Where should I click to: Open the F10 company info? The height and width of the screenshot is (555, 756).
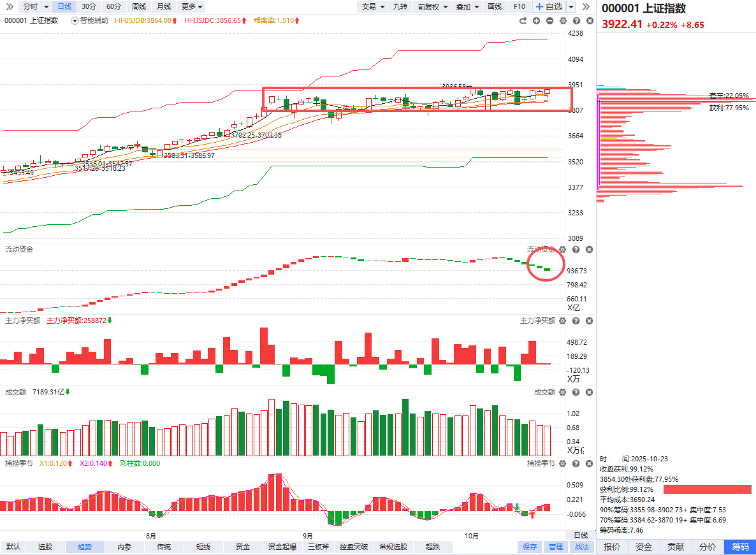[520, 7]
